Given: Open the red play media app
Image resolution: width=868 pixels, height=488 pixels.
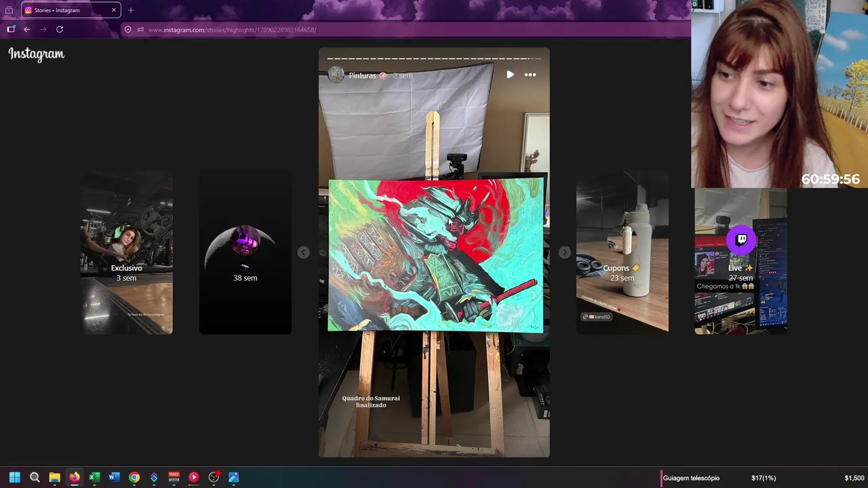Looking at the screenshot, I should point(193,477).
